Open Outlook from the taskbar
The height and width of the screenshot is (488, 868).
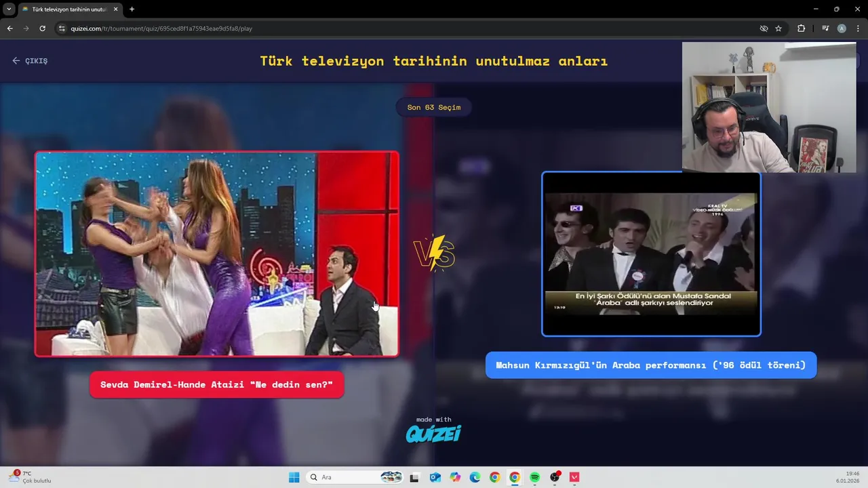pyautogui.click(x=435, y=477)
